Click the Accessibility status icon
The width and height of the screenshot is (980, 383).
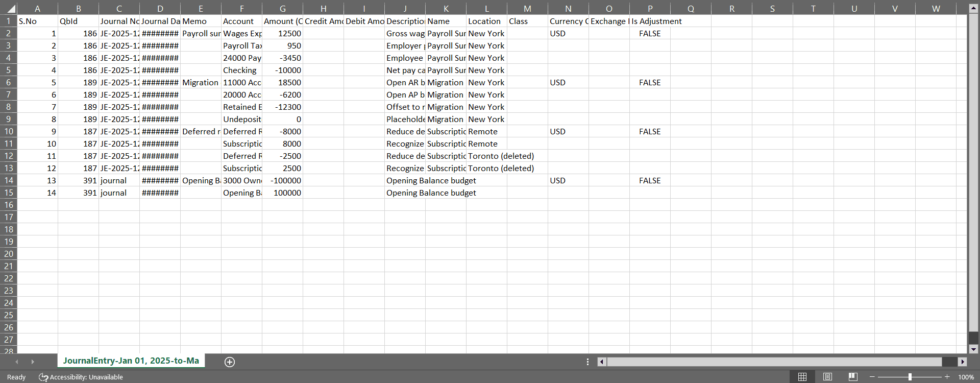click(x=43, y=377)
